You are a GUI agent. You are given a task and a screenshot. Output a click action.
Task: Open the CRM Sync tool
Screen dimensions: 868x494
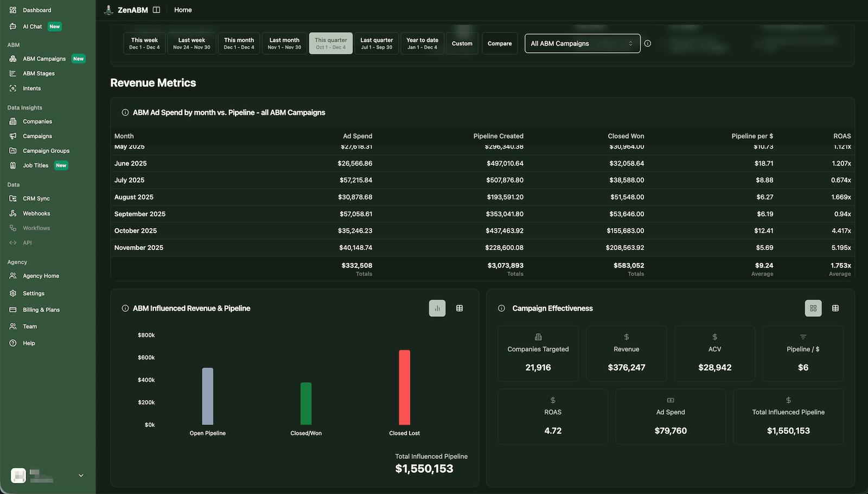36,198
